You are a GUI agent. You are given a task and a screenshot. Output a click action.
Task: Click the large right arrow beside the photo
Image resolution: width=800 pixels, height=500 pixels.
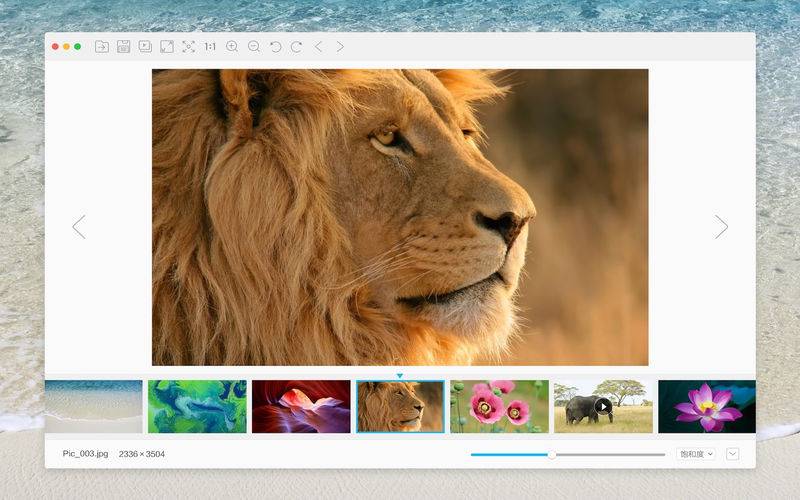(721, 227)
